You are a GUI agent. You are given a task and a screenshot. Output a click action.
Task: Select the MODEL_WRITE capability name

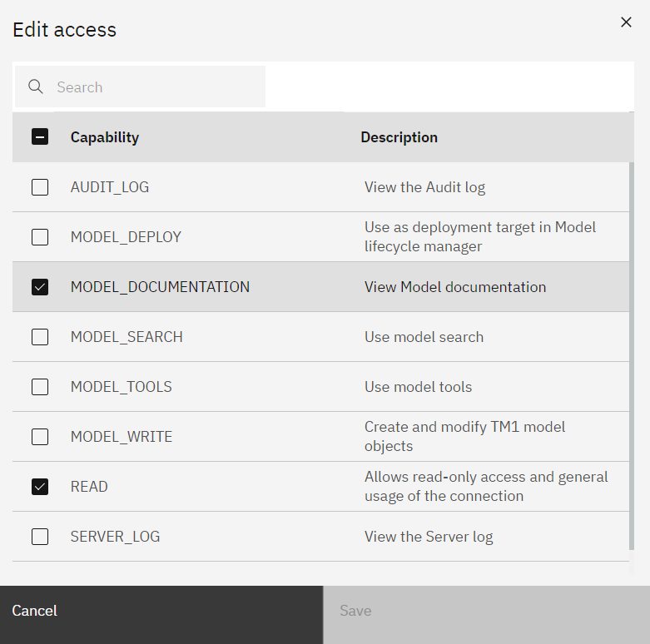coord(121,437)
